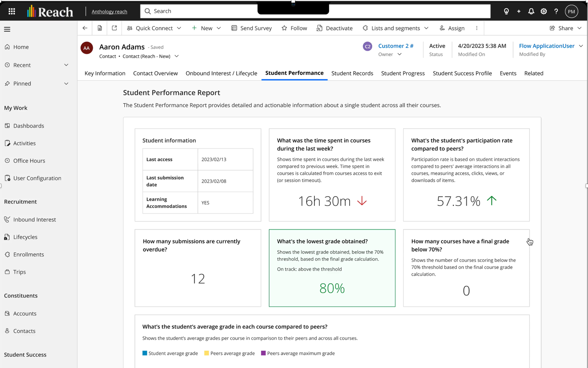The height and width of the screenshot is (368, 588).
Task: Open the Related tab
Action: (534, 73)
